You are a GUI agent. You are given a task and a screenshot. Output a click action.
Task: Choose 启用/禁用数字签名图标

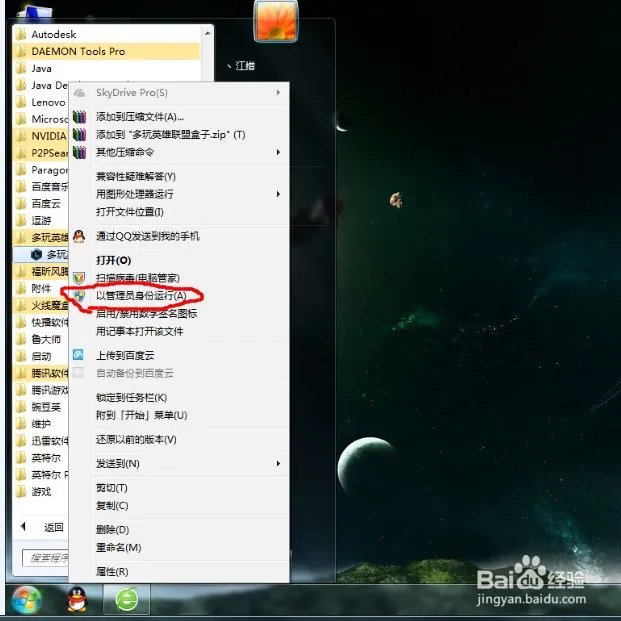click(x=147, y=314)
